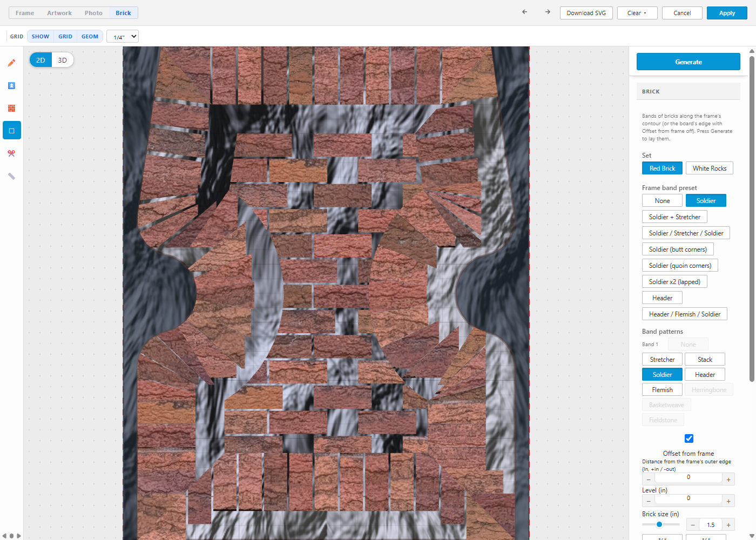Choose Header / Flemish / Soldier preset
The height and width of the screenshot is (540, 756).
(x=685, y=314)
